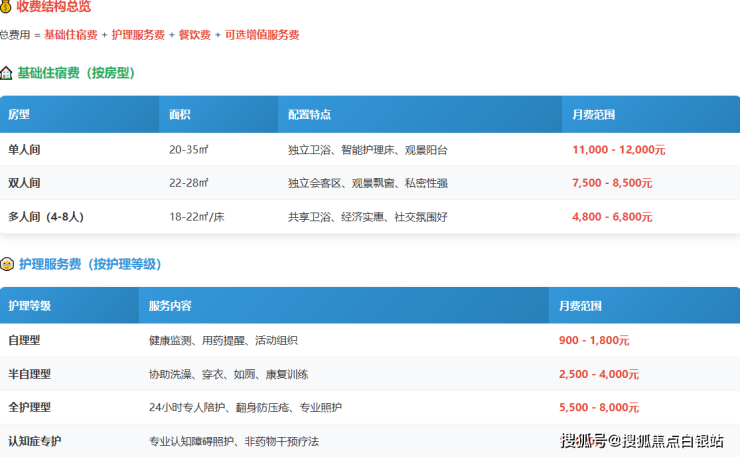
Task: Click the money bag icon beside 收费结构总览
Action: point(6,7)
